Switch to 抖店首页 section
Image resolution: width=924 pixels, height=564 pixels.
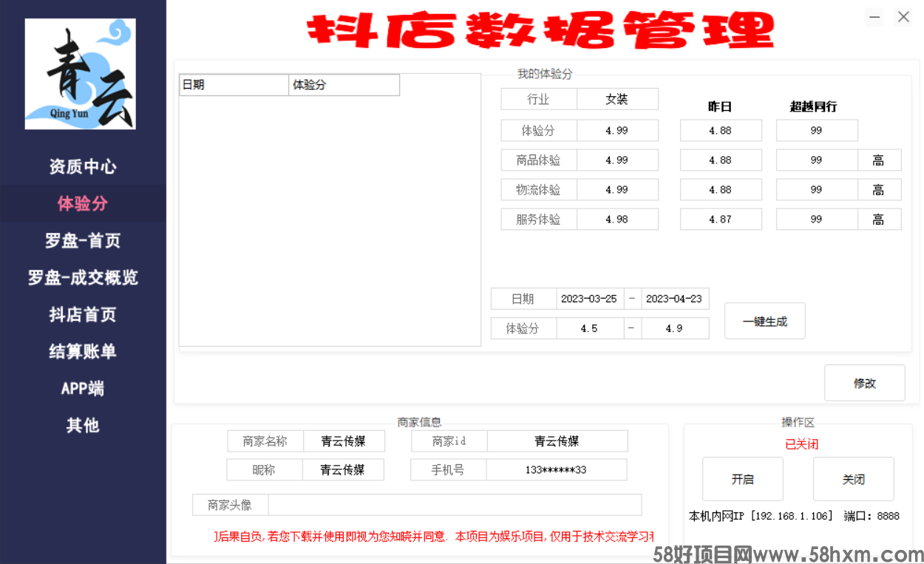pyautogui.click(x=83, y=314)
